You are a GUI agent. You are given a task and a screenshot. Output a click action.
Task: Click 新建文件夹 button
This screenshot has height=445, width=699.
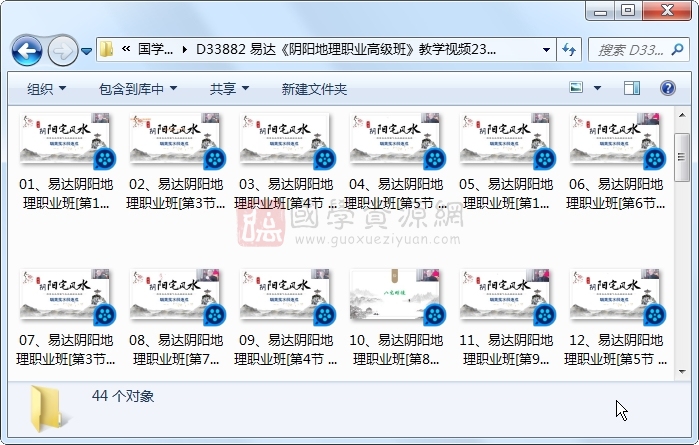pyautogui.click(x=314, y=89)
